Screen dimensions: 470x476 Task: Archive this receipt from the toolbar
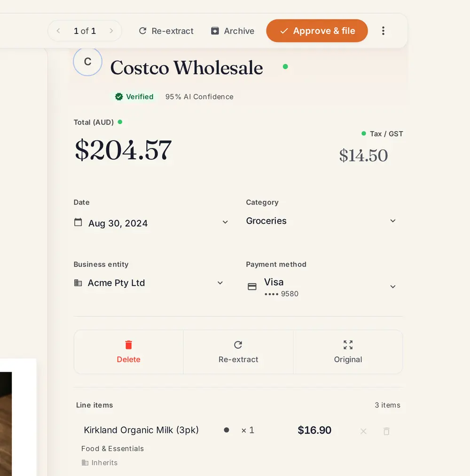[x=232, y=31]
